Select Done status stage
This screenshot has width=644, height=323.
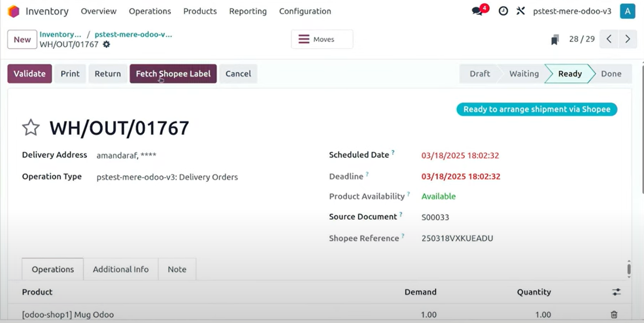click(611, 74)
